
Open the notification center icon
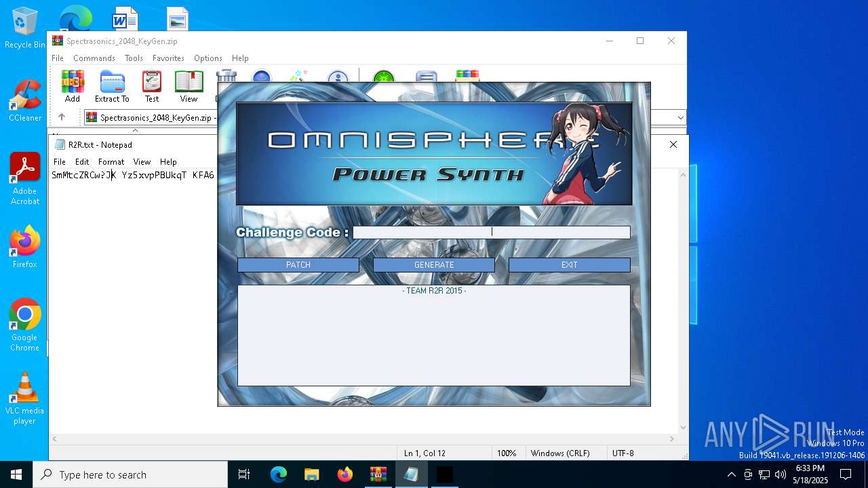(x=846, y=474)
